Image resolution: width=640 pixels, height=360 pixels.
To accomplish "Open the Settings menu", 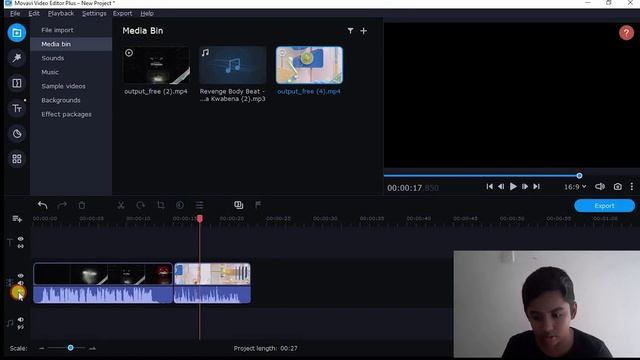I will click(x=94, y=13).
